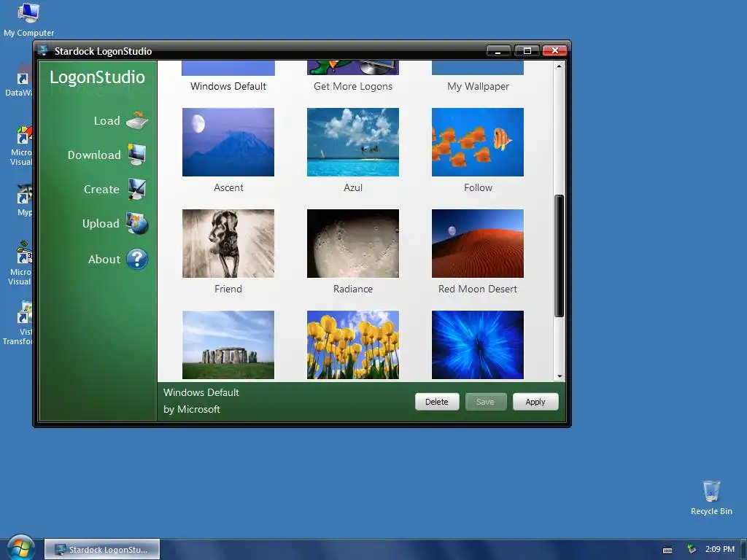This screenshot has width=747, height=560.
Task: Select the Stonehenge logon thumbnail
Action: tap(228, 345)
